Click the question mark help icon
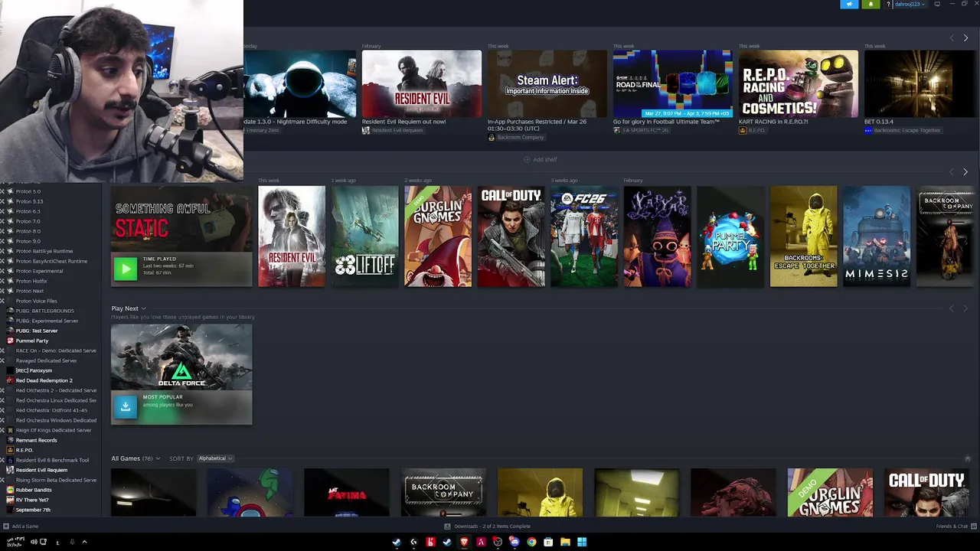Image resolution: width=980 pixels, height=551 pixels. point(888,5)
